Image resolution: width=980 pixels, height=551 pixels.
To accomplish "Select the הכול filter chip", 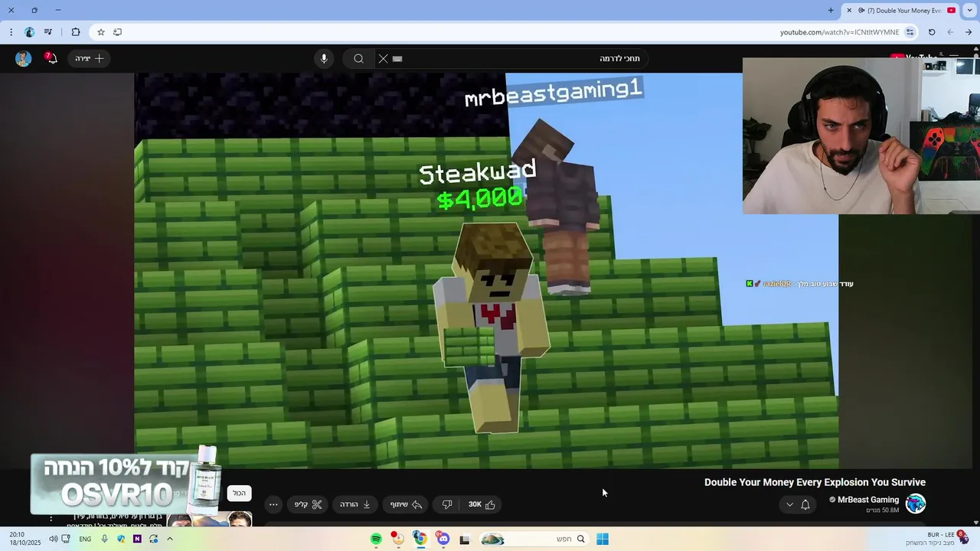I will click(240, 494).
